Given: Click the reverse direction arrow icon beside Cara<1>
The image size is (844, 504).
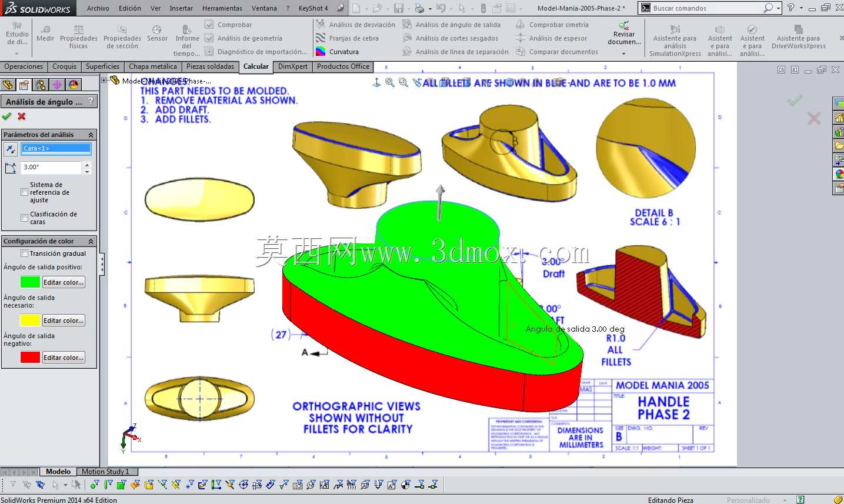Looking at the screenshot, I should [x=10, y=149].
